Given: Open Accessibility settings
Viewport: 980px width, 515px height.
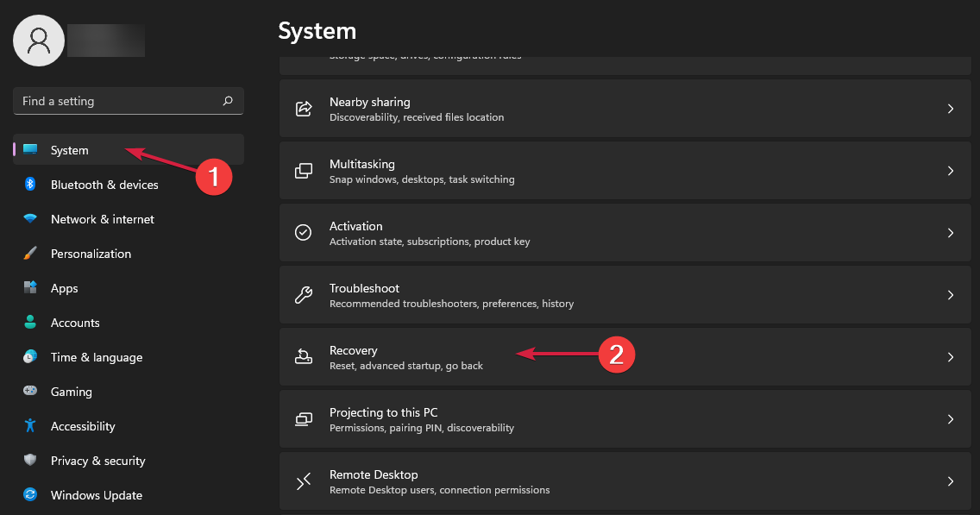Looking at the screenshot, I should pos(83,426).
